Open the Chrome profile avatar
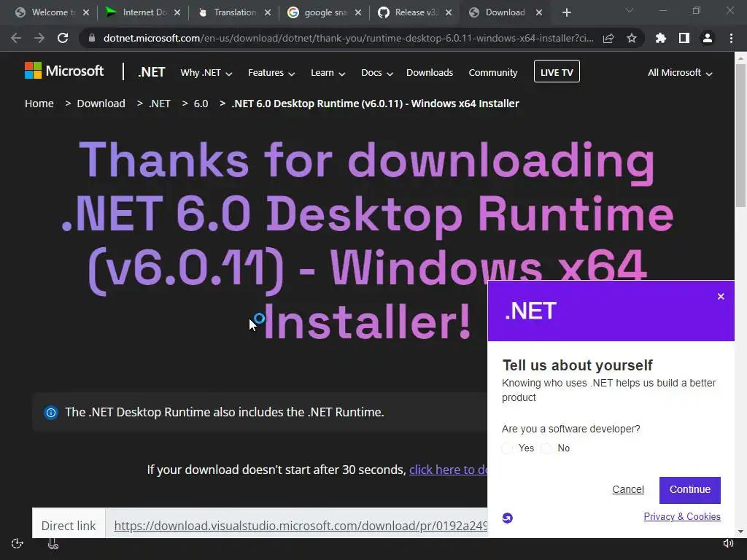747x560 pixels. pos(708,38)
